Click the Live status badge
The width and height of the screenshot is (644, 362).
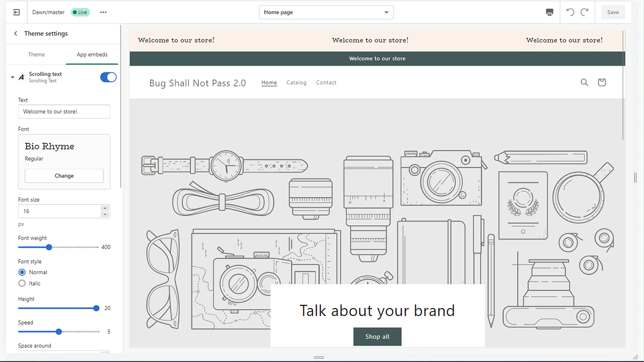[80, 12]
